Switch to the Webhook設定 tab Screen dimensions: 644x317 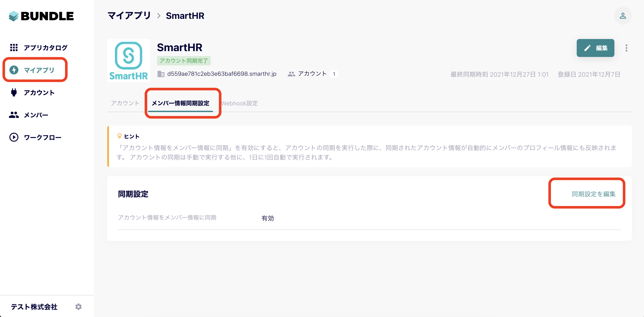(x=239, y=103)
